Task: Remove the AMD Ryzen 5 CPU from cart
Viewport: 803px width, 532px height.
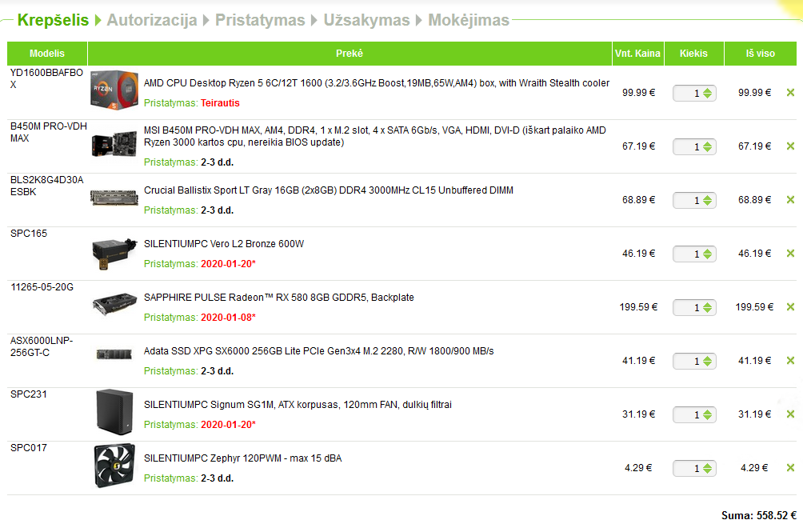Action: tap(790, 93)
